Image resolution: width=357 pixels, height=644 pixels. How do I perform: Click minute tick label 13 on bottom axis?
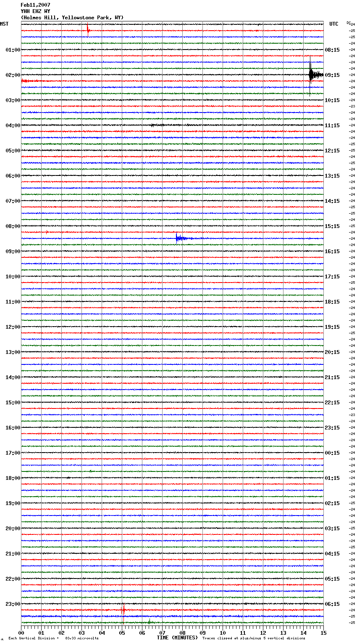283,633
